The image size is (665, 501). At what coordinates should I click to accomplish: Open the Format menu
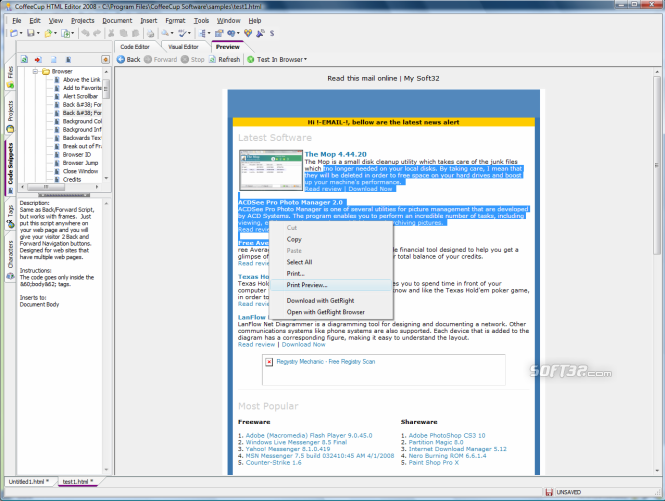(175, 20)
